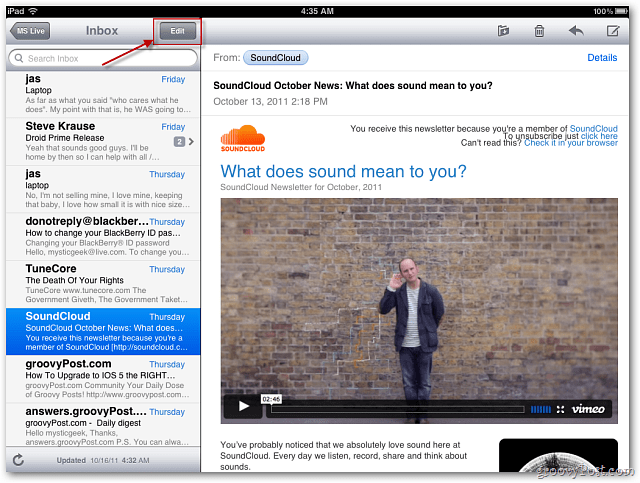Viewport: 640px width, 483px height.
Task: Expand Steve Krause thread chevron
Action: click(191, 142)
